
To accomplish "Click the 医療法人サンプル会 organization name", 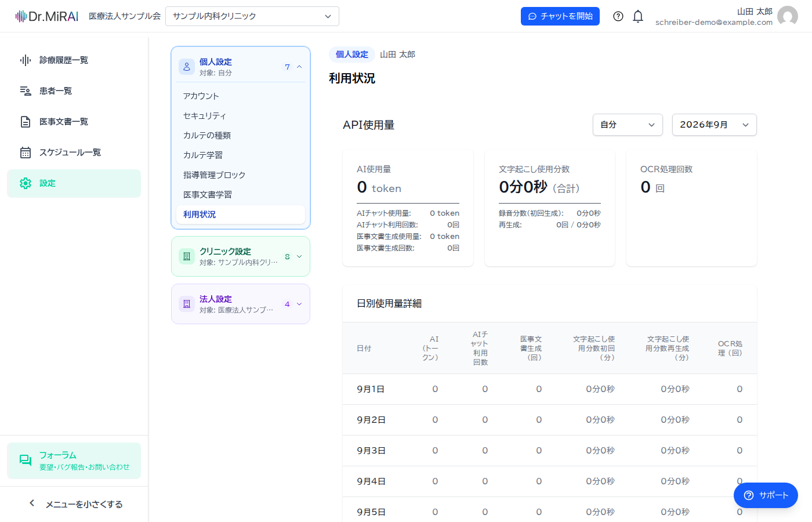I will [x=125, y=16].
